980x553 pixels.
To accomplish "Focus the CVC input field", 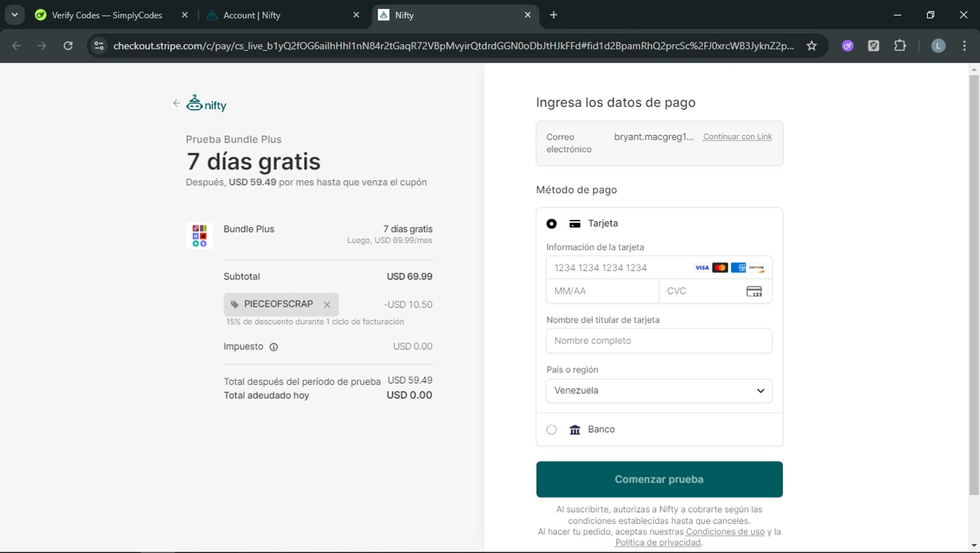I will (715, 291).
